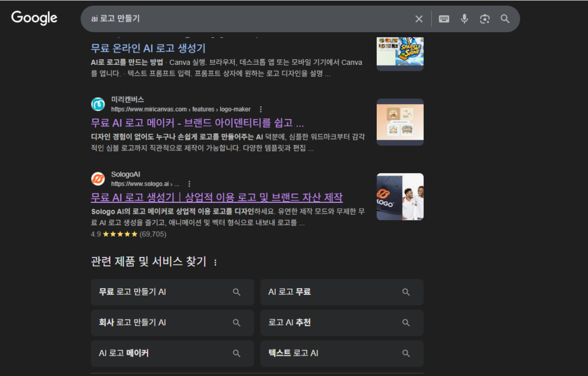Viewport: 588px width, 376px height.
Task: Search related query 'AI 로고 메이커'
Action: click(172, 354)
